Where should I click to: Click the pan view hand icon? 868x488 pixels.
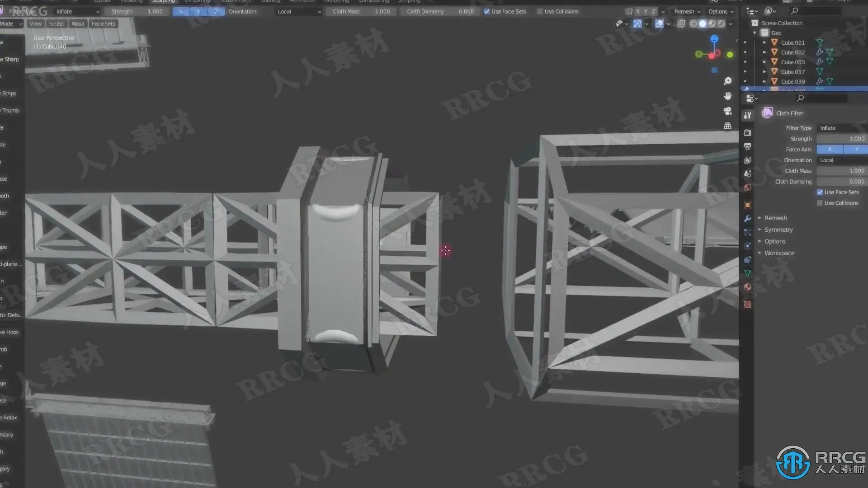(x=727, y=96)
